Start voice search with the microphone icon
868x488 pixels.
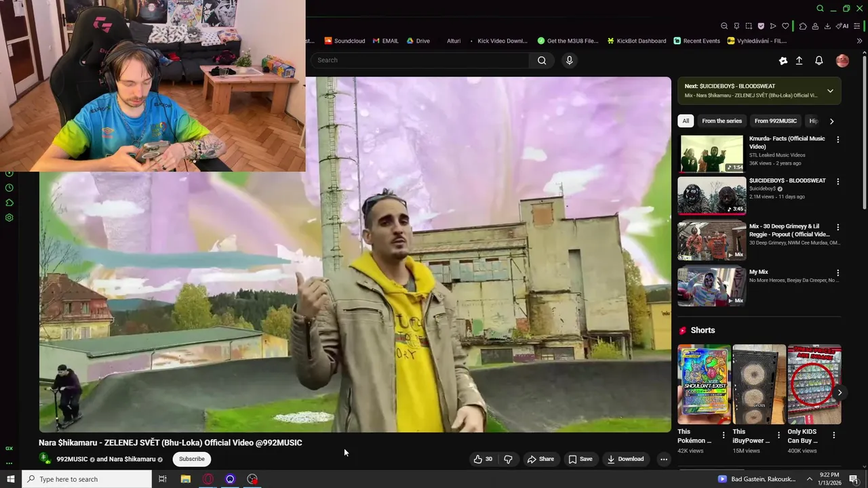point(569,60)
